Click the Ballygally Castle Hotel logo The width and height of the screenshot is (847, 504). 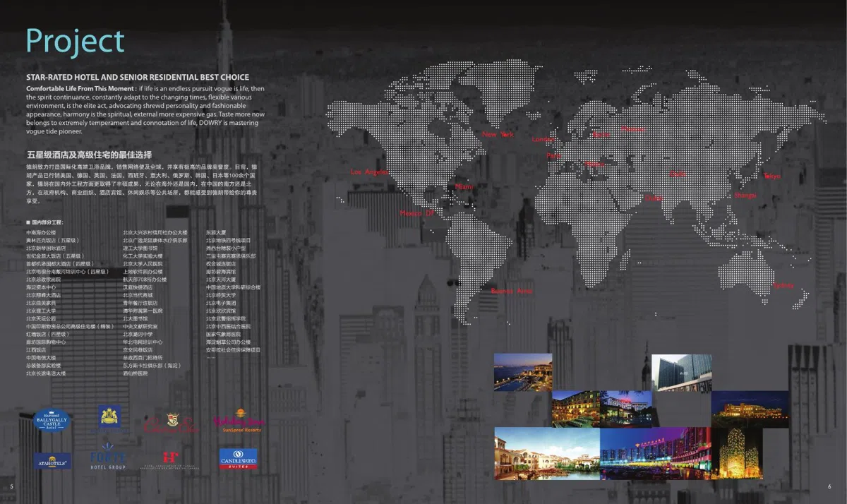[x=52, y=420]
